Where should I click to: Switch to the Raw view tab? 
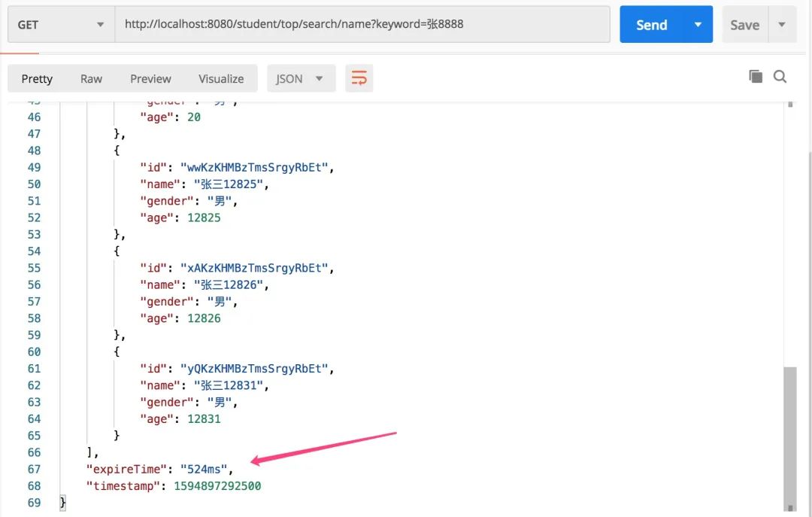tap(91, 78)
